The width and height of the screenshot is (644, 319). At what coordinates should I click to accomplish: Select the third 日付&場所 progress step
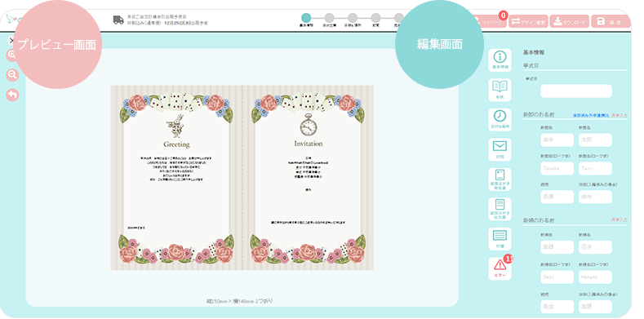point(353,18)
